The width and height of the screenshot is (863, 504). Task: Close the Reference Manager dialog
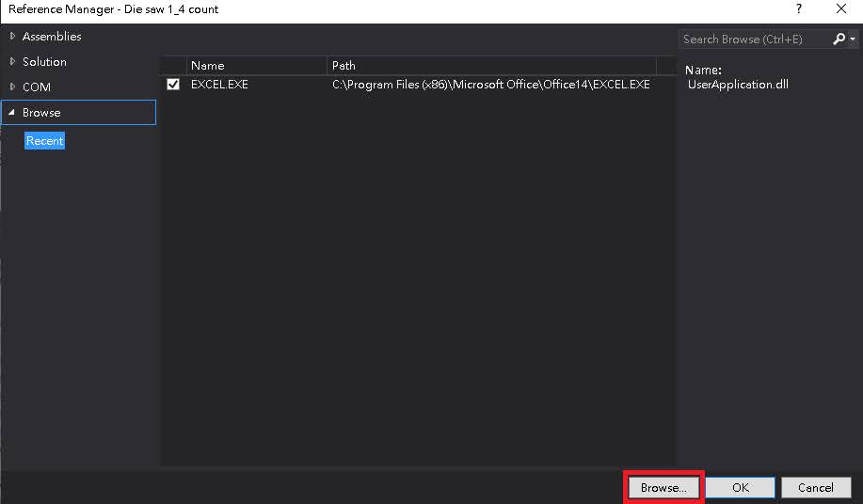841,8
